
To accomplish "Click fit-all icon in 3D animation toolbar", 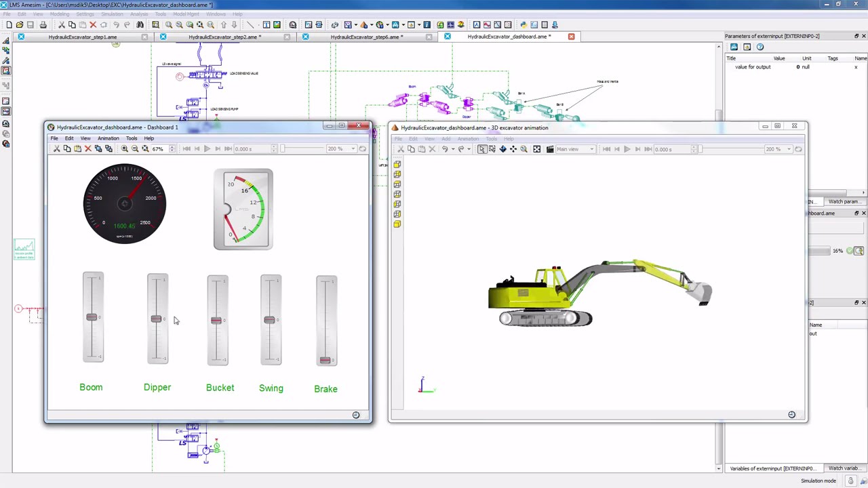I will 537,149.
